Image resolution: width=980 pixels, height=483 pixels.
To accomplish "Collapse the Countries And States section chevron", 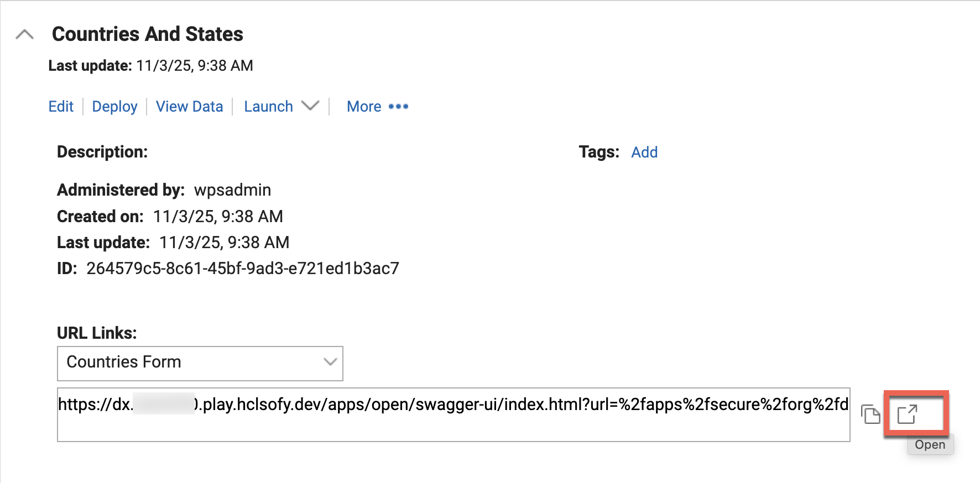I will pyautogui.click(x=25, y=35).
